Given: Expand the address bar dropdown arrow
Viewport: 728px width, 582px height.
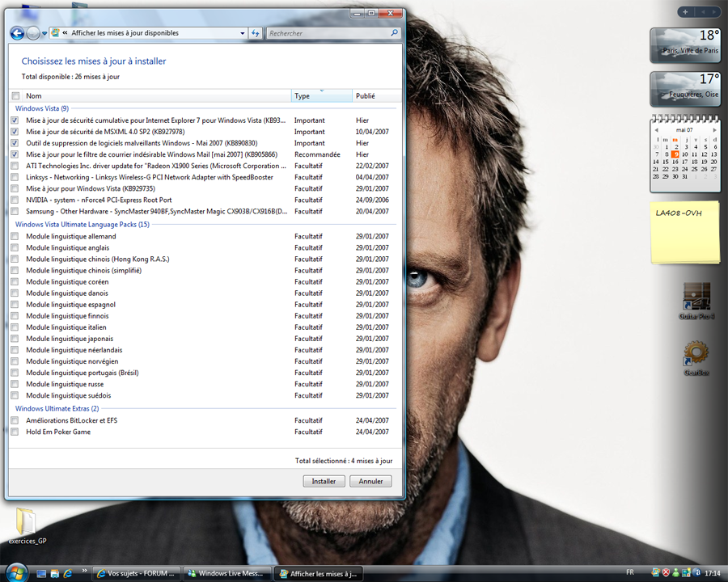Looking at the screenshot, I should tap(242, 33).
